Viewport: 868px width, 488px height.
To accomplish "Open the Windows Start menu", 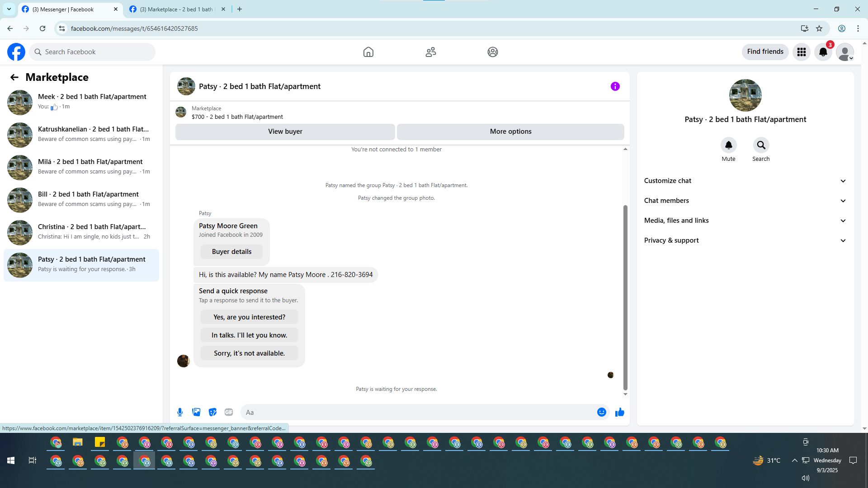I will click(x=11, y=460).
